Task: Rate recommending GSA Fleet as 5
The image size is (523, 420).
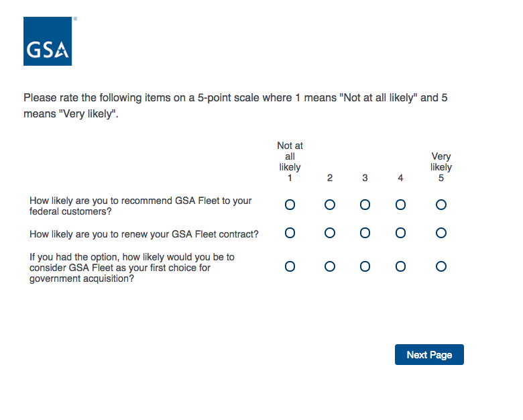Action: (x=441, y=205)
